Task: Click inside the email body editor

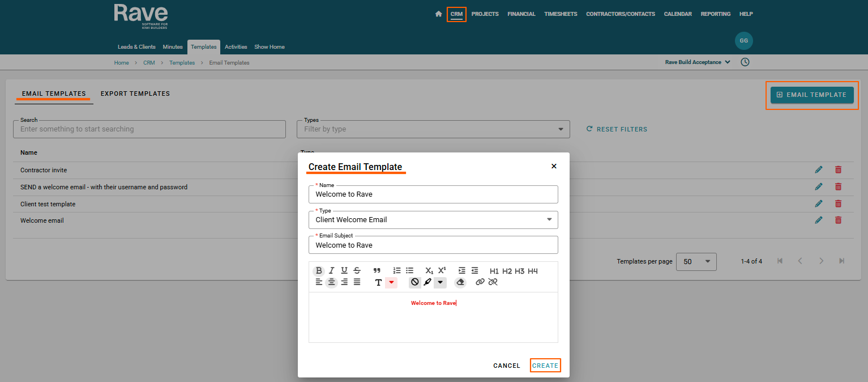Action: click(x=433, y=317)
